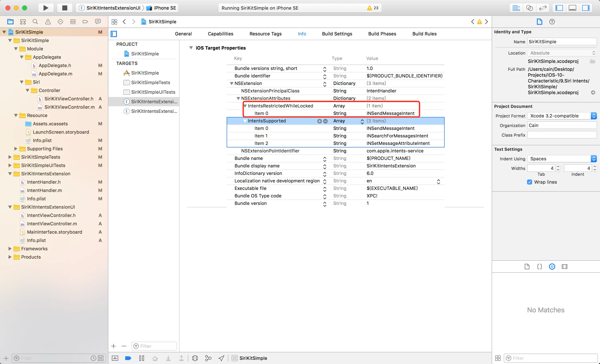Open the Capabilities tab

point(220,34)
